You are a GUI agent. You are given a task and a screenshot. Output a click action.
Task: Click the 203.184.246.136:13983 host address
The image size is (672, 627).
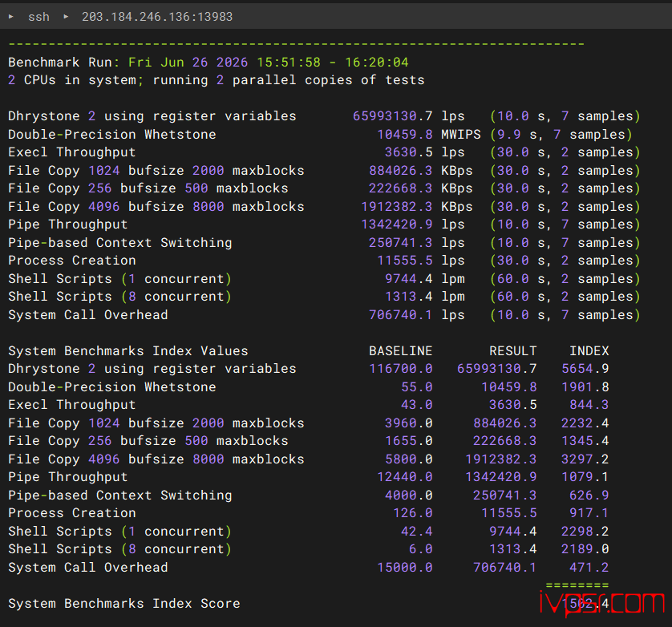157,17
